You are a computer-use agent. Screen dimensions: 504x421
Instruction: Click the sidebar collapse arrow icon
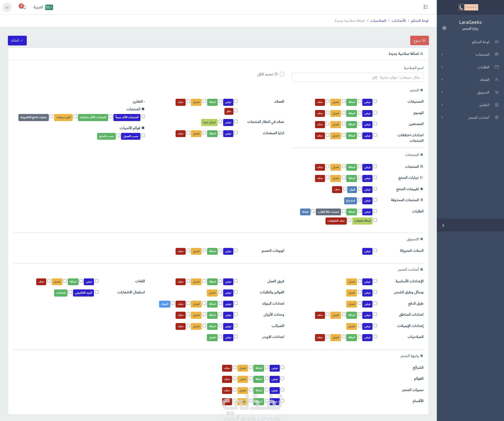coord(443,225)
